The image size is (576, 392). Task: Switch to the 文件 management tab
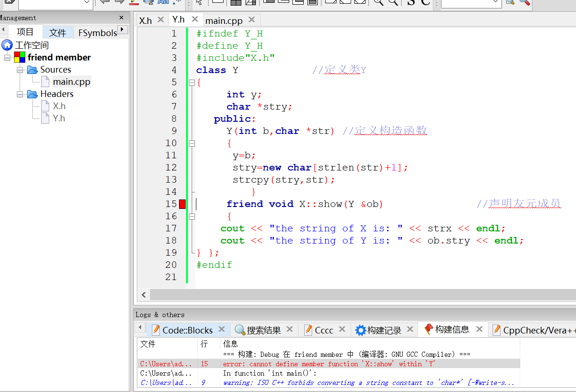(58, 32)
